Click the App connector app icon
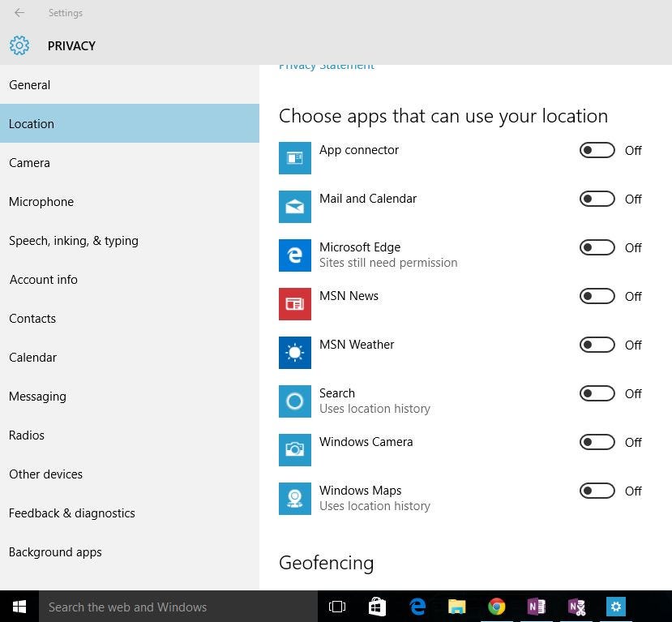Image resolution: width=672 pixels, height=622 pixels. (295, 158)
